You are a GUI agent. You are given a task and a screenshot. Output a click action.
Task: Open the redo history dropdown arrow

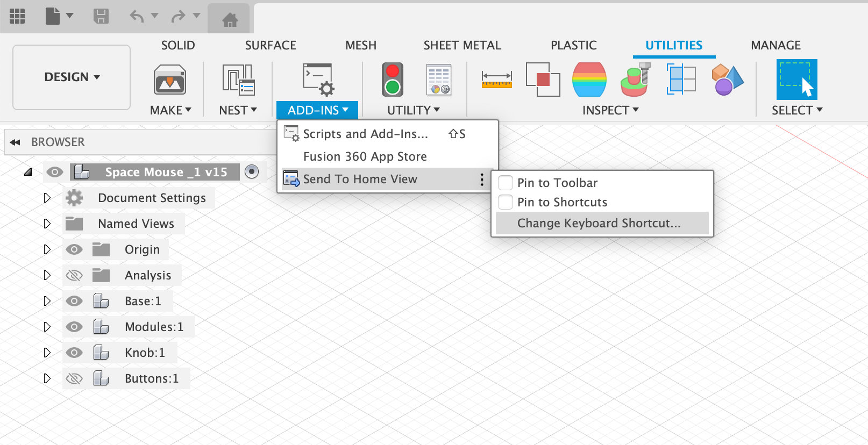pos(196,16)
